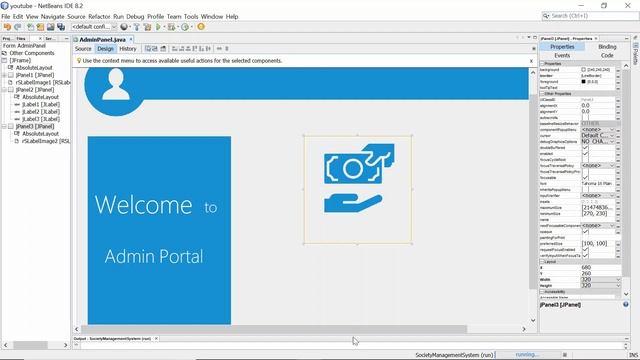
Task: Toggle the focusCycleRoot checkbox
Action: coord(585,160)
